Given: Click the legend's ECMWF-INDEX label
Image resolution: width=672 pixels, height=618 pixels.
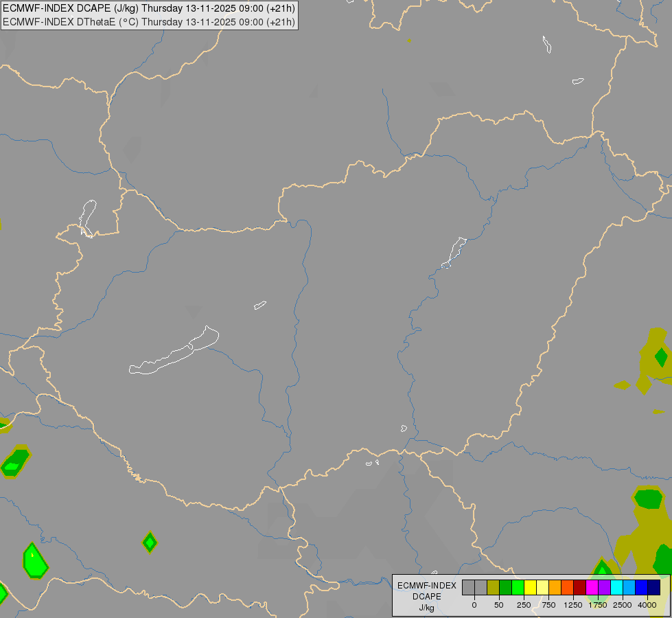Looking at the screenshot, I should tap(427, 586).
